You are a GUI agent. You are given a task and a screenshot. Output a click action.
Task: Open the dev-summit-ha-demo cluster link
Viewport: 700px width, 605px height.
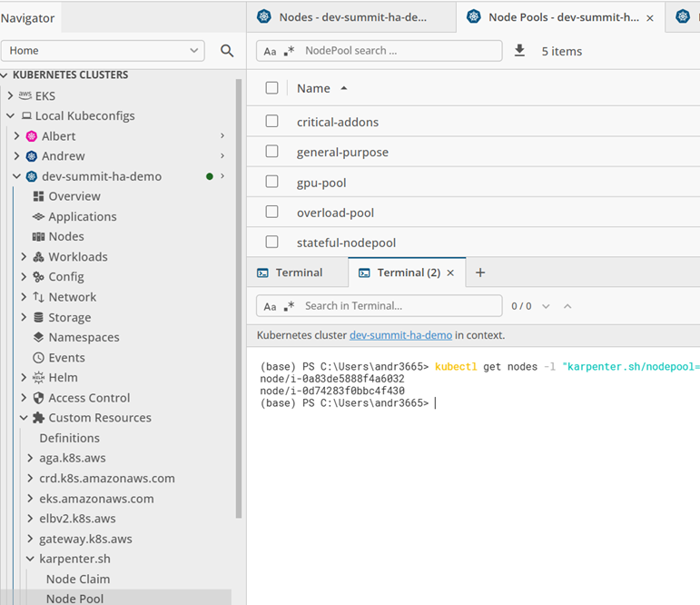pyautogui.click(x=400, y=335)
